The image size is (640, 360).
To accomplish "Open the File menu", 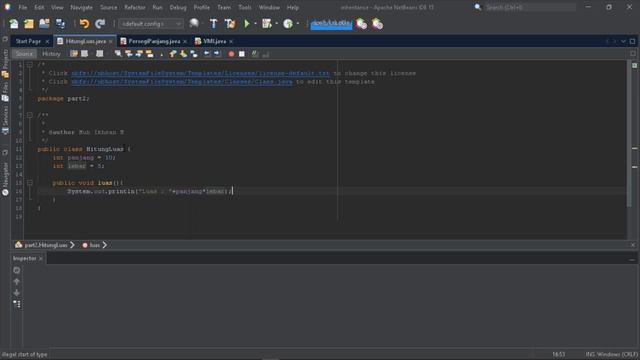I will [x=23, y=7].
